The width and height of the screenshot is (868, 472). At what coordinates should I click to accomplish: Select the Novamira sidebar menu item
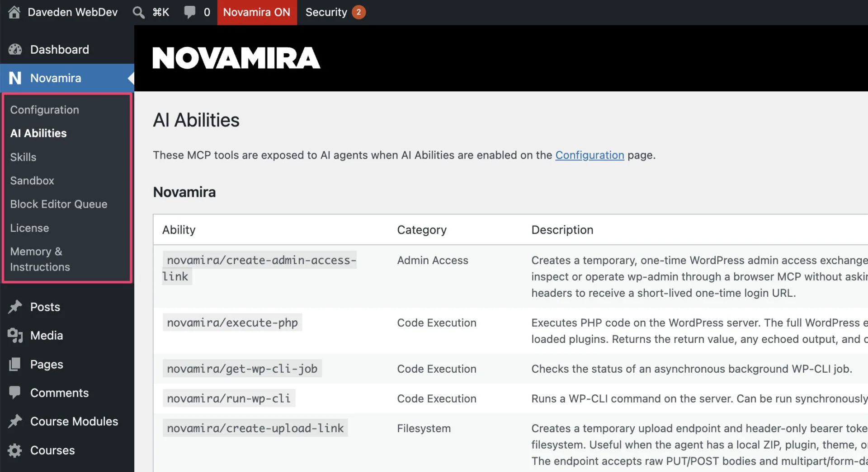(67, 78)
